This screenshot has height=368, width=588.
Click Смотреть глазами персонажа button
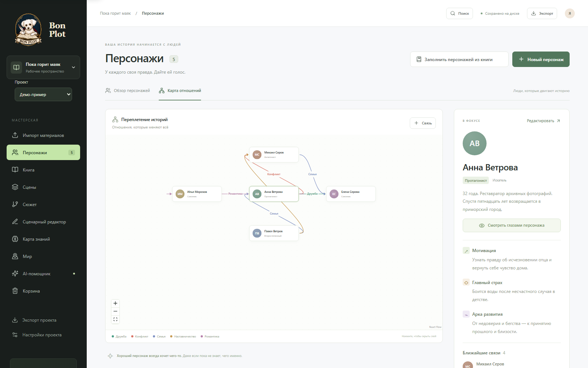click(x=512, y=225)
